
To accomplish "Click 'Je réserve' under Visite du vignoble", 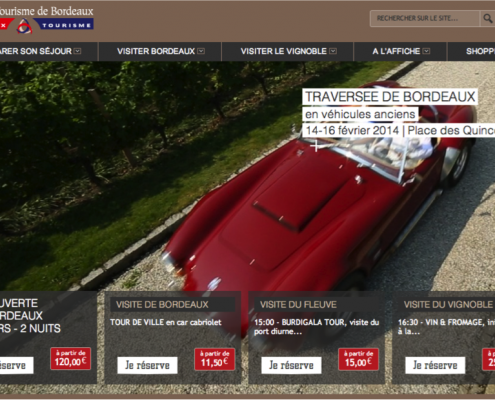I will click(x=435, y=365).
